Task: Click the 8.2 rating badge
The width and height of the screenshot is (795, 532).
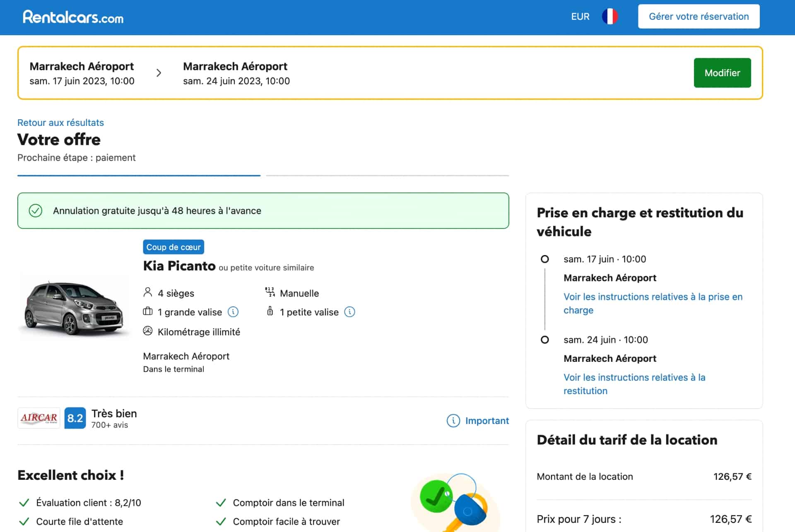Action: 75,418
